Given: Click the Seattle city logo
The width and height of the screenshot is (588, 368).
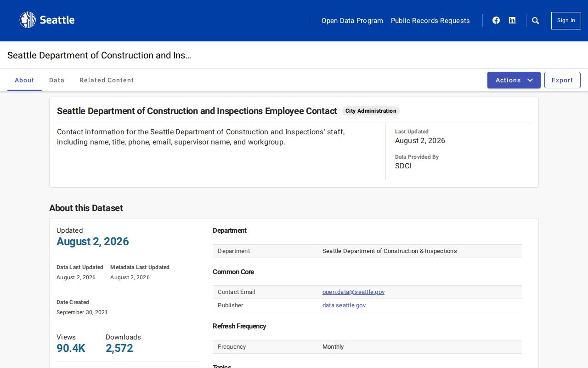Looking at the screenshot, I should [x=47, y=20].
